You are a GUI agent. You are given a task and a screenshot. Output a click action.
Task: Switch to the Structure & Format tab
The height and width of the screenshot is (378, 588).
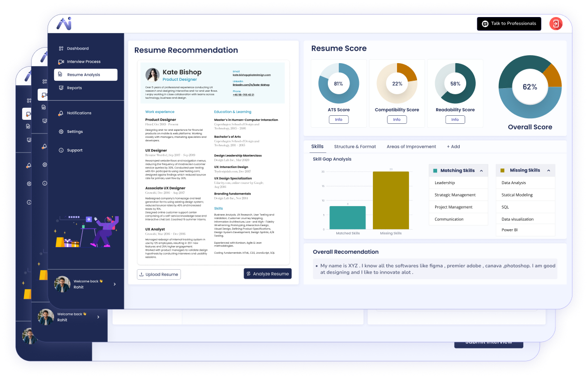[x=355, y=146]
